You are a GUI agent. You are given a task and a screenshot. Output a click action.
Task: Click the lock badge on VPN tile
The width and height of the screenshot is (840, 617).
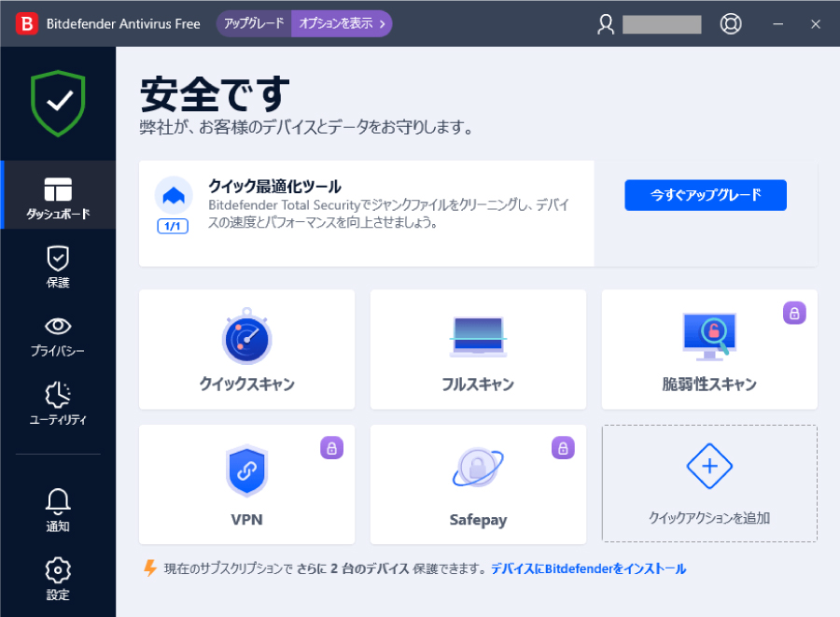331,449
